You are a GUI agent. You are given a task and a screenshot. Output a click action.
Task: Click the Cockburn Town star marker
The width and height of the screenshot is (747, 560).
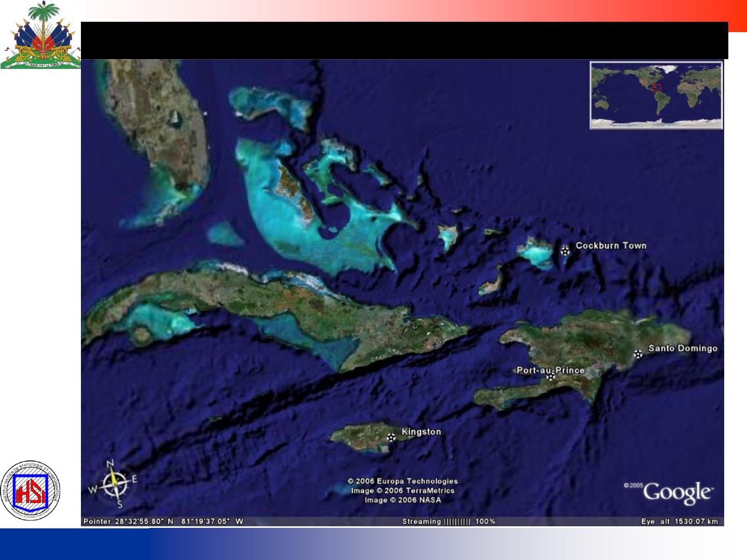(565, 251)
